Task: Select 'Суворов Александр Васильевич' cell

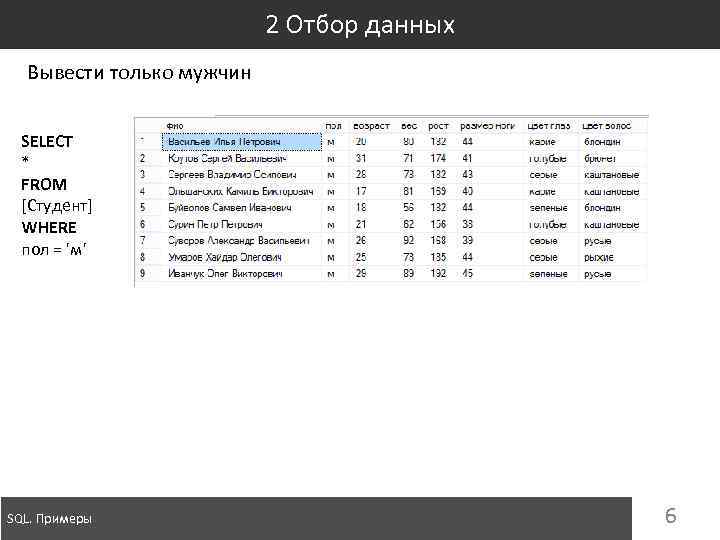Action: tap(239, 241)
